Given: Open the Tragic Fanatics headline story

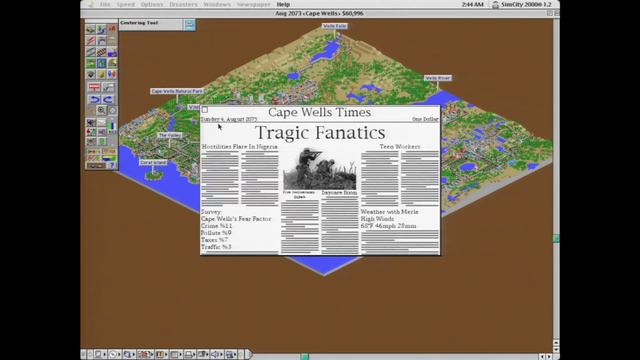Looking at the screenshot, I should (320, 133).
